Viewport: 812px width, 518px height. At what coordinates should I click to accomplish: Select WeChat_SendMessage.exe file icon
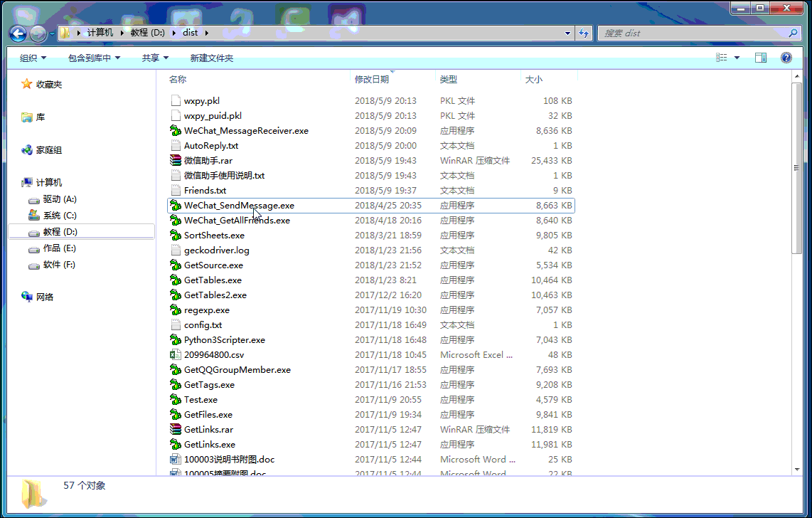coord(176,206)
